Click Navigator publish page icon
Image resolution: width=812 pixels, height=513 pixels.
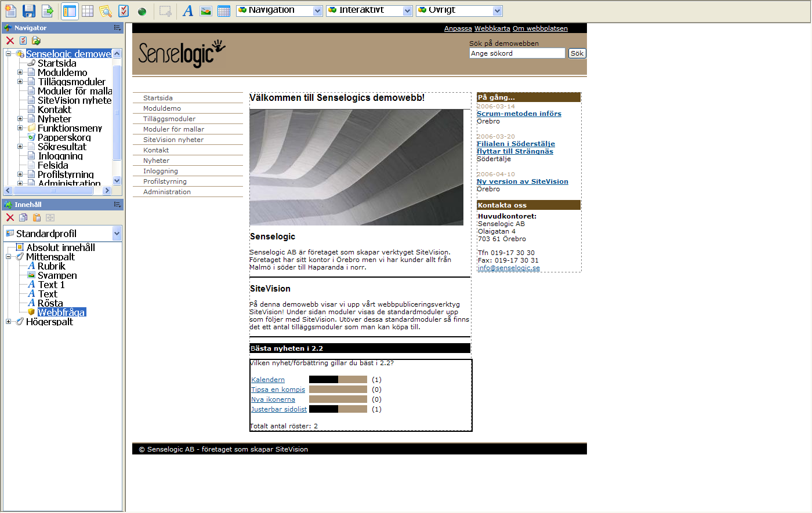[x=36, y=41]
